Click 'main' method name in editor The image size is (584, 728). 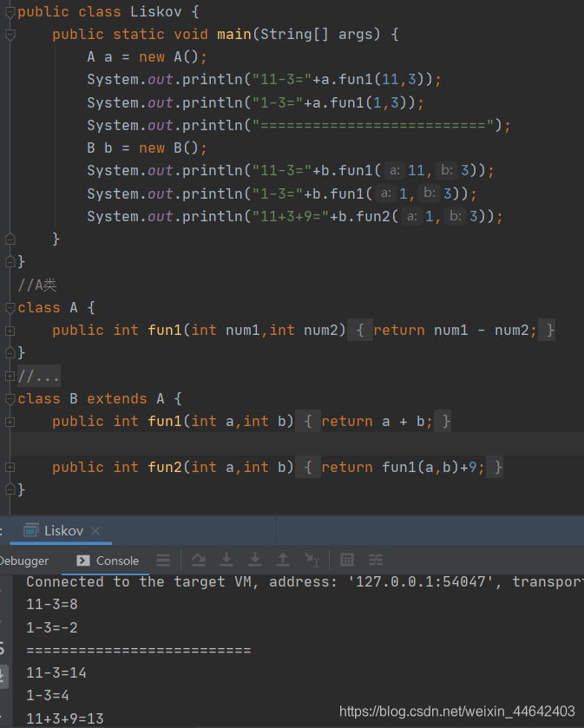pos(234,35)
